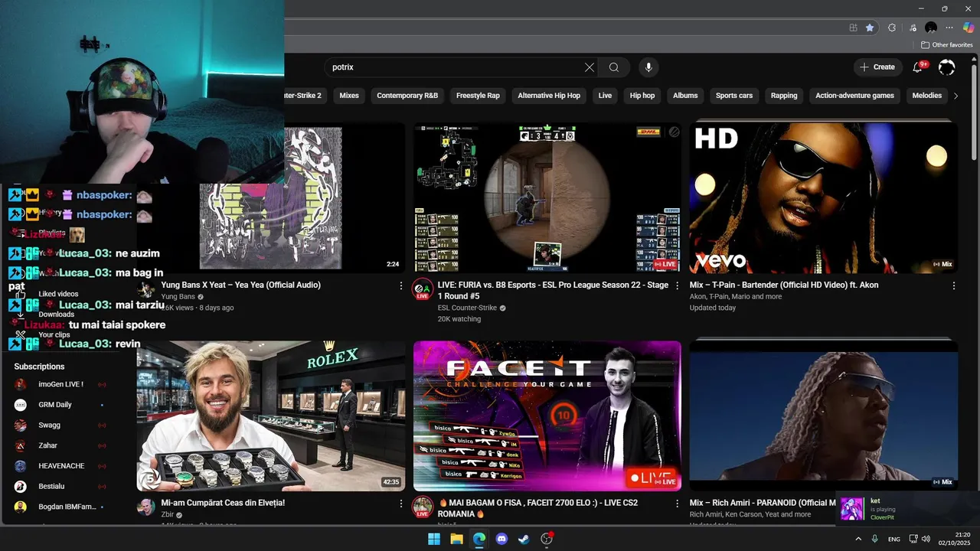The image size is (980, 551).
Task: Open options menu for FURIA vs. B8 stream
Action: pos(677,285)
